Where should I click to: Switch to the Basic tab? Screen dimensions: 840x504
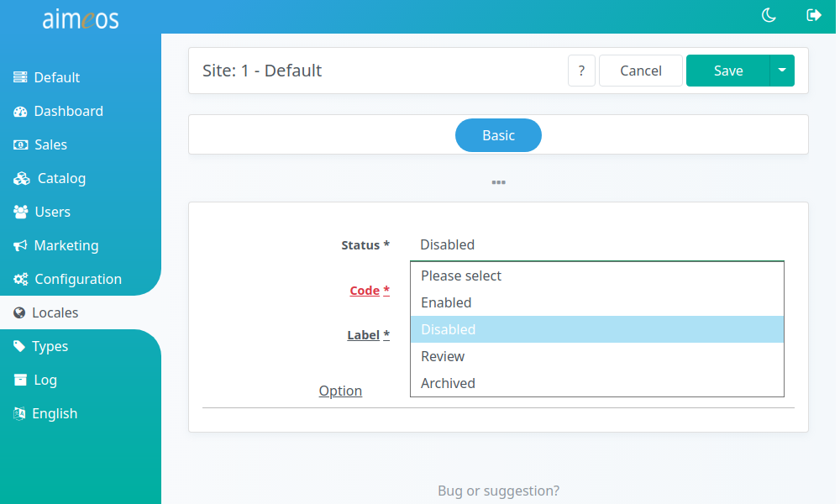[498, 135]
